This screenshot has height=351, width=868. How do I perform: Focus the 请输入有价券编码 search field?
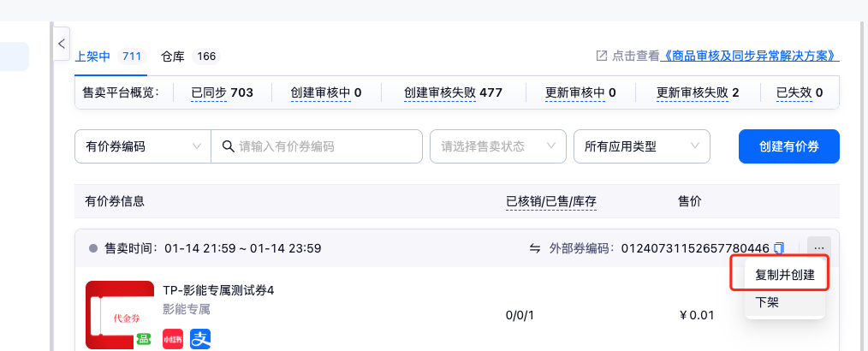pyautogui.click(x=325, y=146)
